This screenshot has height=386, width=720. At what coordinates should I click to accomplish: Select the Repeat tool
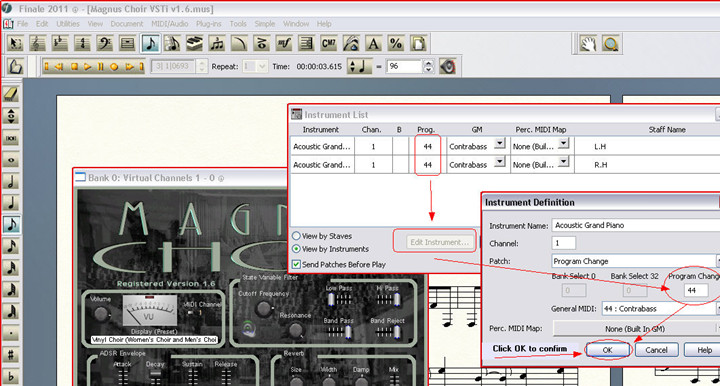[306, 44]
